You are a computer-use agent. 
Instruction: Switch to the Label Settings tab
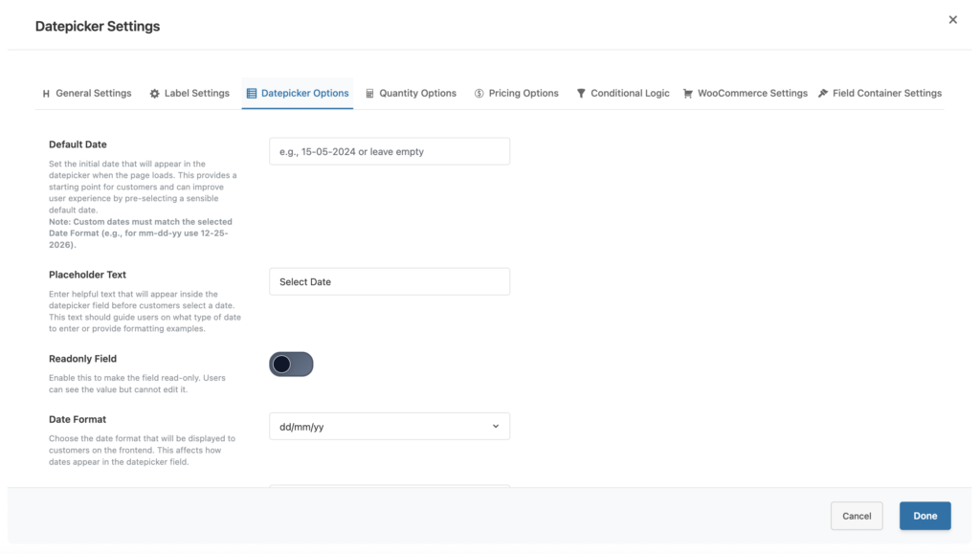[x=196, y=94]
